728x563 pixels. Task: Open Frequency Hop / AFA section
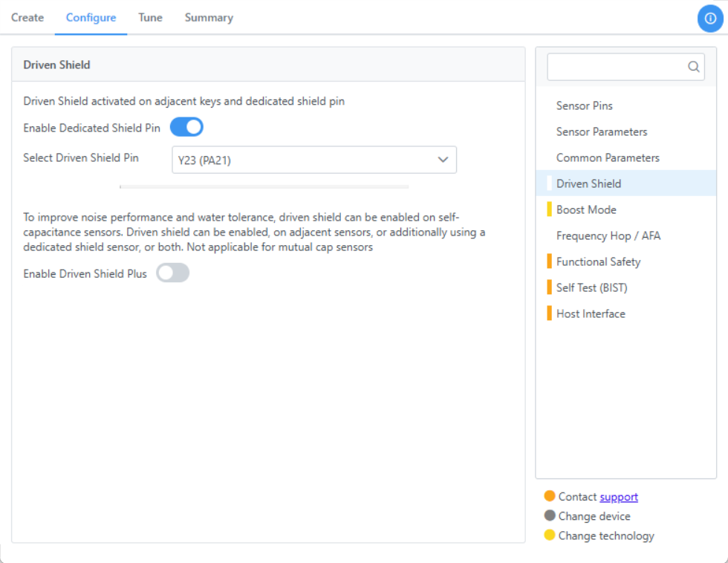point(625,235)
